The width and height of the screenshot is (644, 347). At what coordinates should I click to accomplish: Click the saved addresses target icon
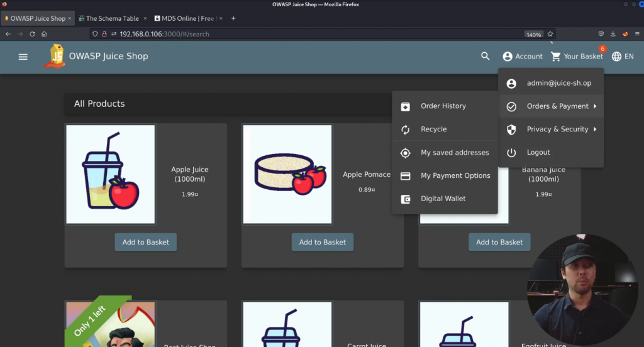point(406,153)
